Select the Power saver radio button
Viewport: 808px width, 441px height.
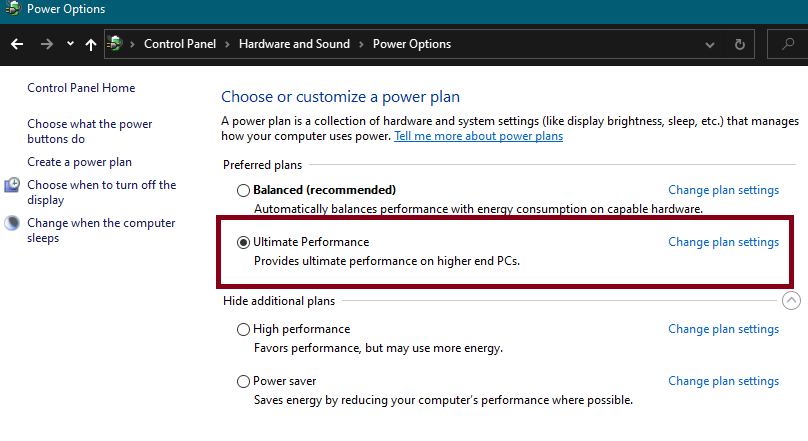point(243,382)
